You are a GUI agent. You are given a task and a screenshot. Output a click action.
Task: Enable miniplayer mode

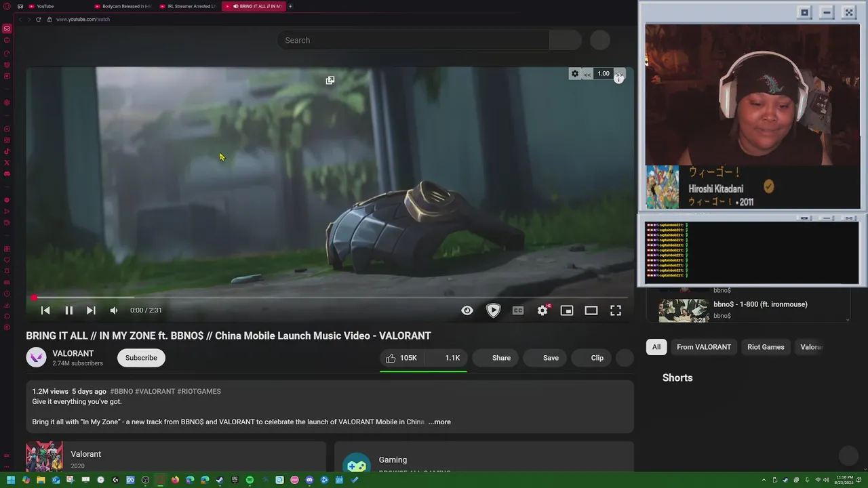(567, 310)
